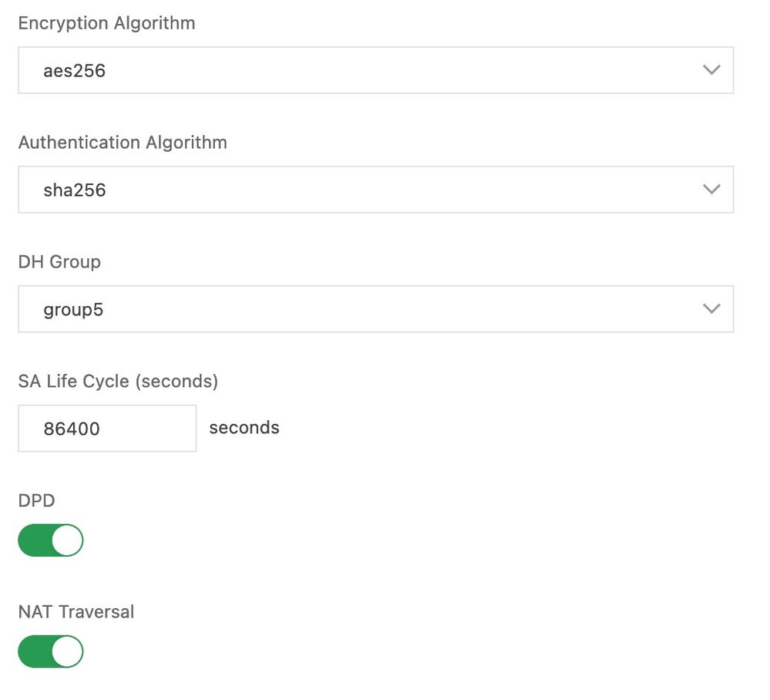Click the NAT Traversal label text
Screen dimensions: 770x700
tap(76, 612)
